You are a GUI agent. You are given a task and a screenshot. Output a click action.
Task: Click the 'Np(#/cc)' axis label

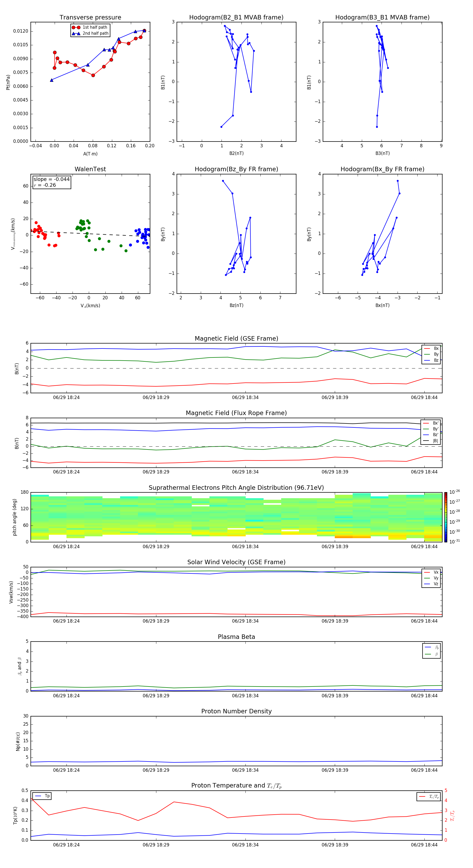coord(18,741)
